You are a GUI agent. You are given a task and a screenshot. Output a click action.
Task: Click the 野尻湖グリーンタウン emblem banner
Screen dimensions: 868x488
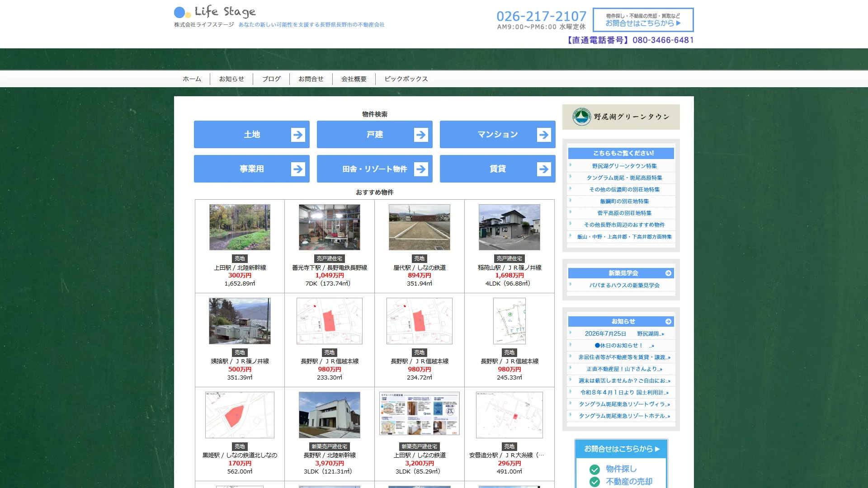[621, 117]
